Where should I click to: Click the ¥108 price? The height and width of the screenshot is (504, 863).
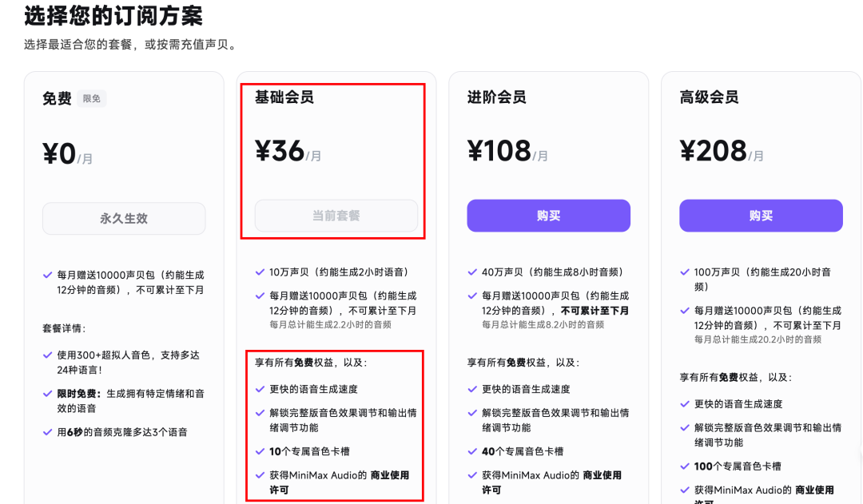click(x=499, y=151)
